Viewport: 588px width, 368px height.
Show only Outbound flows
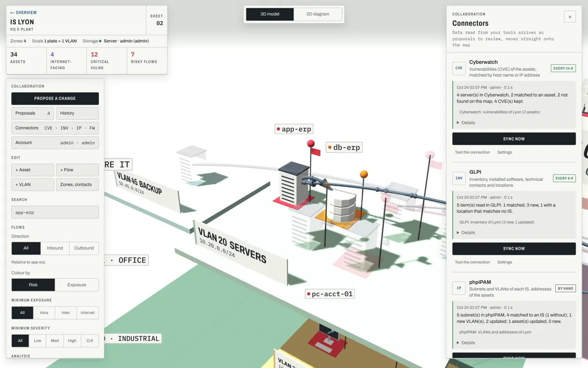[84, 248]
